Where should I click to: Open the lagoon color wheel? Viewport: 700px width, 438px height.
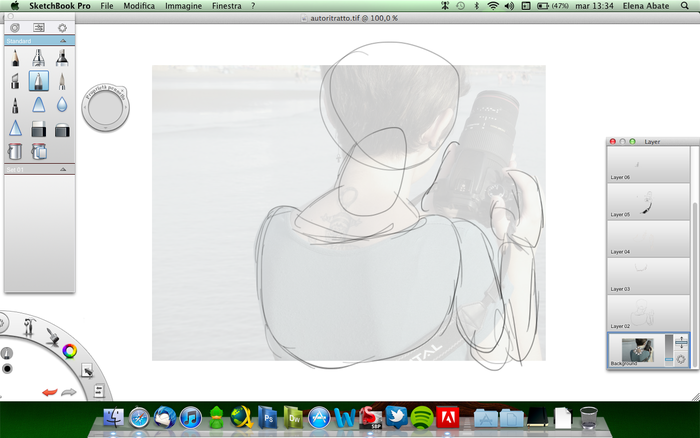coord(69,351)
